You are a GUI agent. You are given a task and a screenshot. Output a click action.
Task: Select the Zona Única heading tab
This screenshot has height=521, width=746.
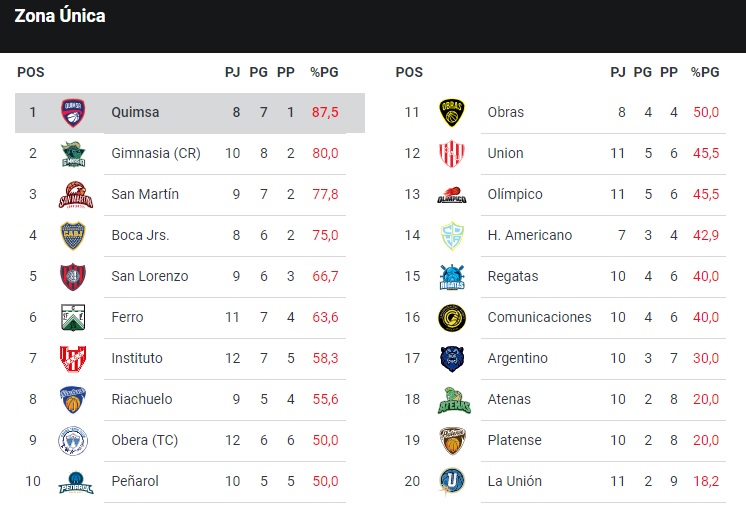(x=60, y=16)
